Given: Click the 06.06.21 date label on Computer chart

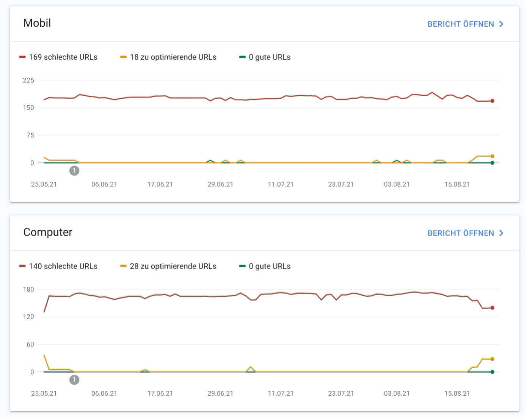Looking at the screenshot, I should tap(104, 393).
